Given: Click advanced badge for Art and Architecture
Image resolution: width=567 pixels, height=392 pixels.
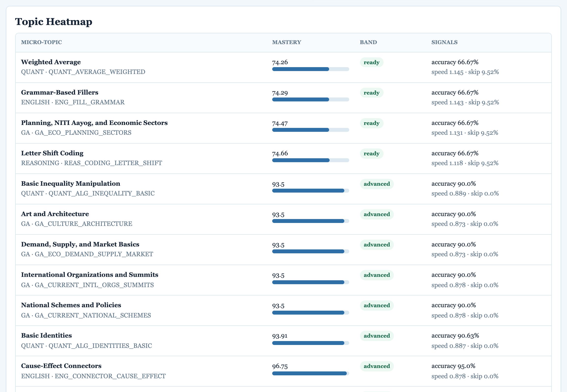Looking at the screenshot, I should 377,214.
